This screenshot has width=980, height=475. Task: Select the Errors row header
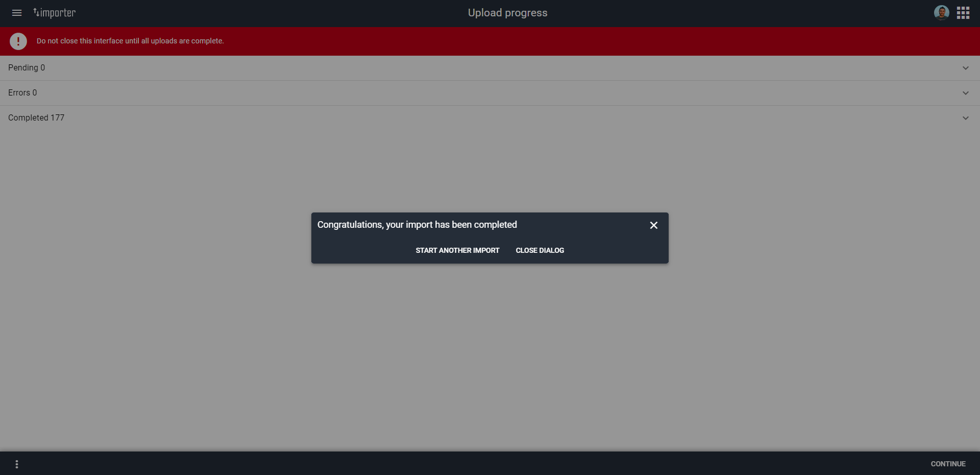pos(22,92)
